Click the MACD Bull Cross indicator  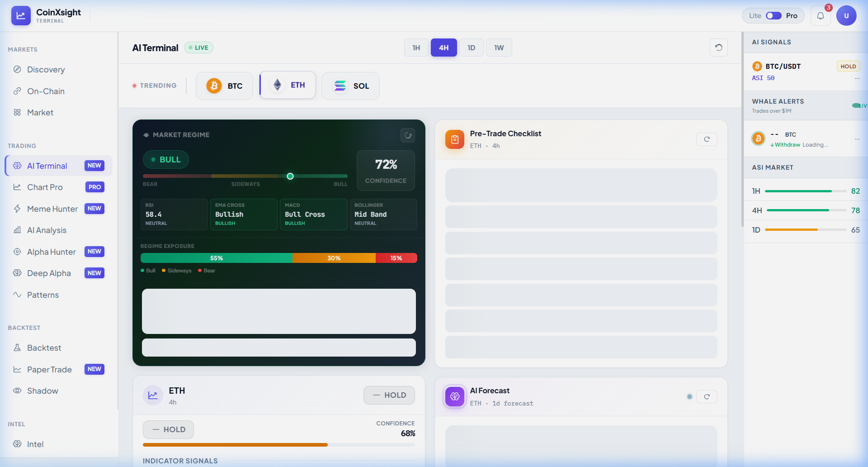coord(313,214)
